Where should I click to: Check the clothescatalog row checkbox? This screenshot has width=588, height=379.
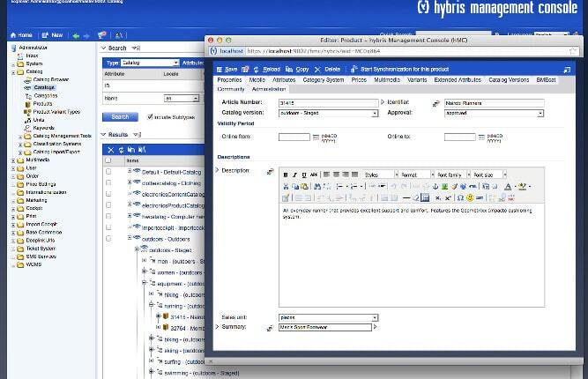click(108, 183)
